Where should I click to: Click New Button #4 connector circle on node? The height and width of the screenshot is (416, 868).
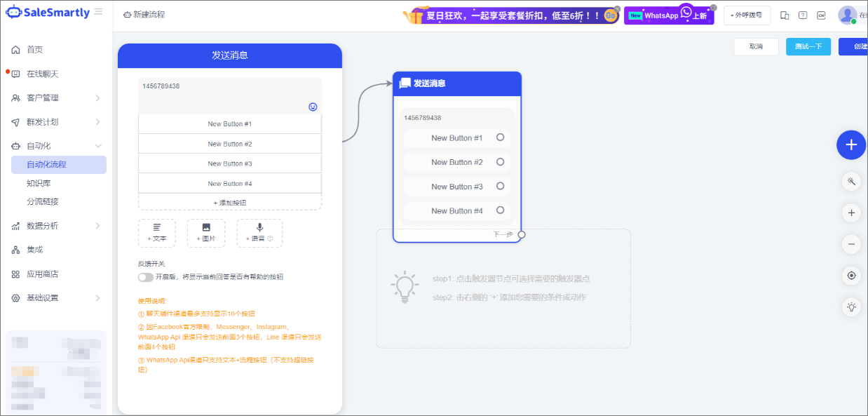500,210
